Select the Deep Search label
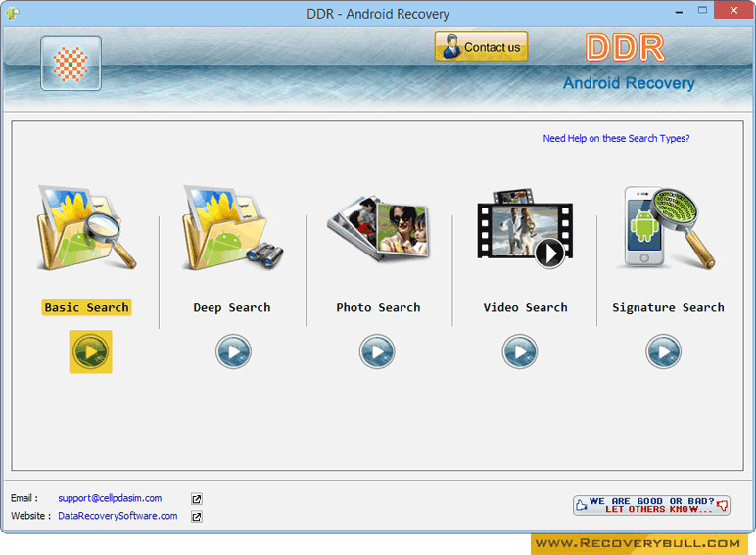The width and height of the screenshot is (756, 555). 232,307
